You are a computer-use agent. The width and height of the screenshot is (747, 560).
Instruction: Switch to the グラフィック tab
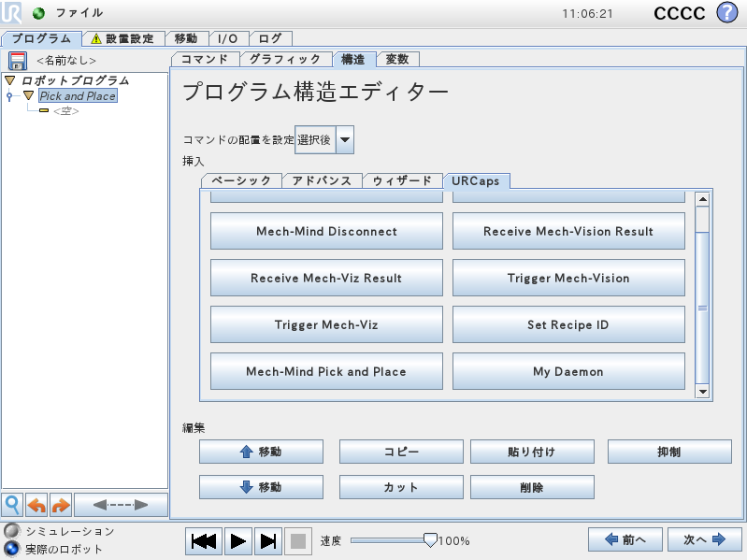pyautogui.click(x=285, y=59)
